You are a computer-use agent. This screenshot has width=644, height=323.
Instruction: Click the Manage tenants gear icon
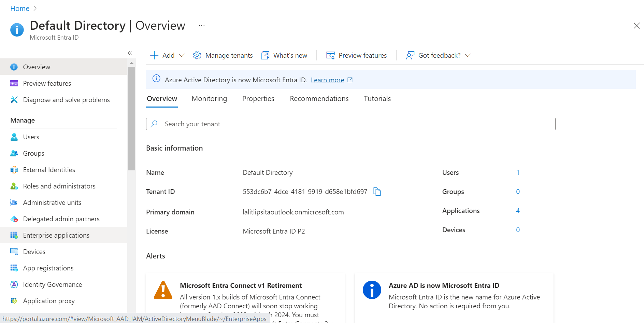pos(197,55)
